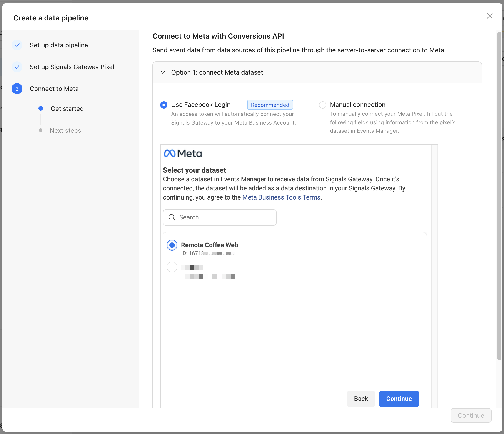The width and height of the screenshot is (504, 434).
Task: Click the step 3 circle icon
Action: tap(17, 89)
